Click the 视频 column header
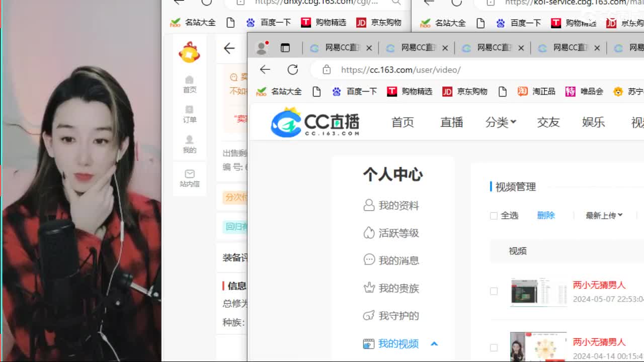This screenshot has height=362, width=644. tap(518, 251)
